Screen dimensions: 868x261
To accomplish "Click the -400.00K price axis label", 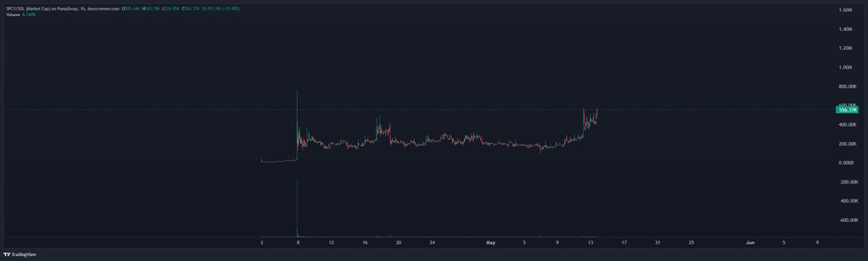I will [848, 201].
